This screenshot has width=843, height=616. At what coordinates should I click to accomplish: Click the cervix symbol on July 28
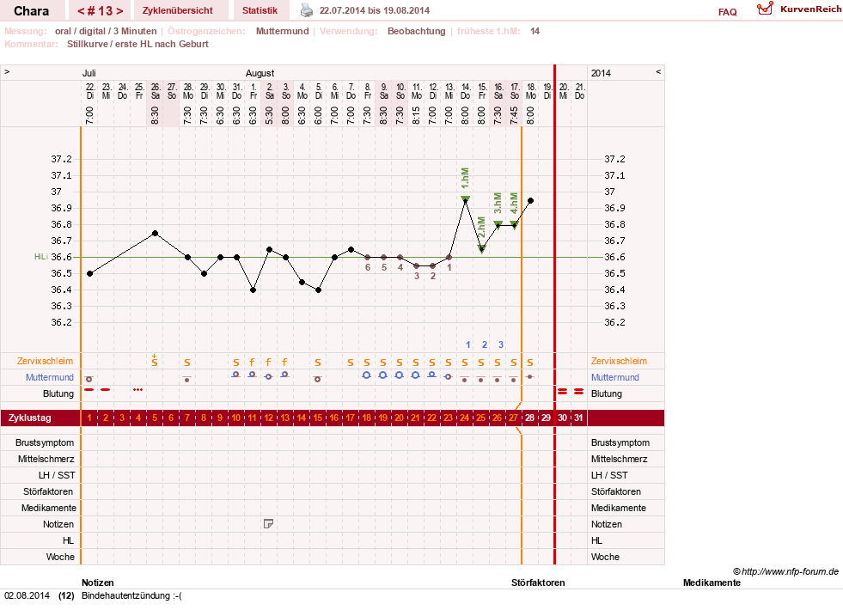(x=186, y=379)
